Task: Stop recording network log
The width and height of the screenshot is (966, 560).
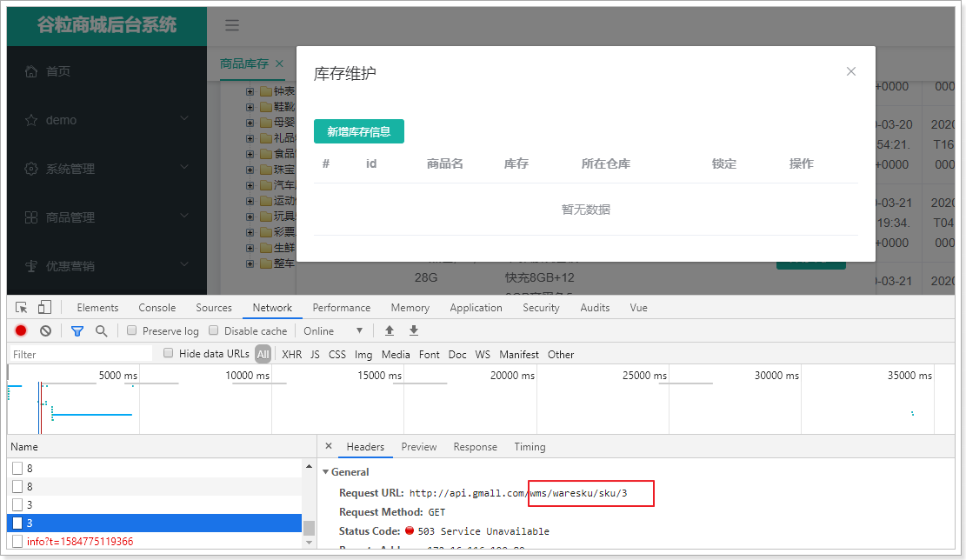Action: [x=21, y=330]
